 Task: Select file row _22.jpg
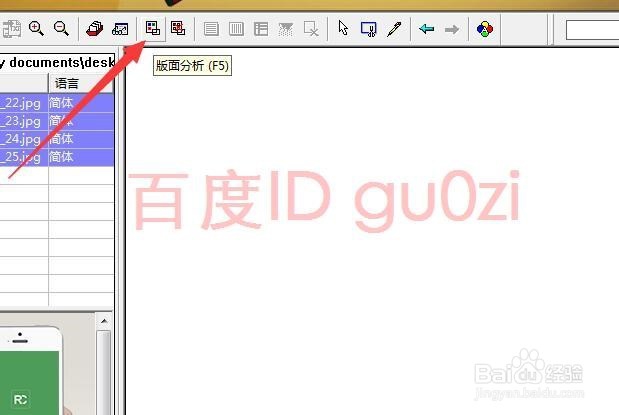(57, 103)
